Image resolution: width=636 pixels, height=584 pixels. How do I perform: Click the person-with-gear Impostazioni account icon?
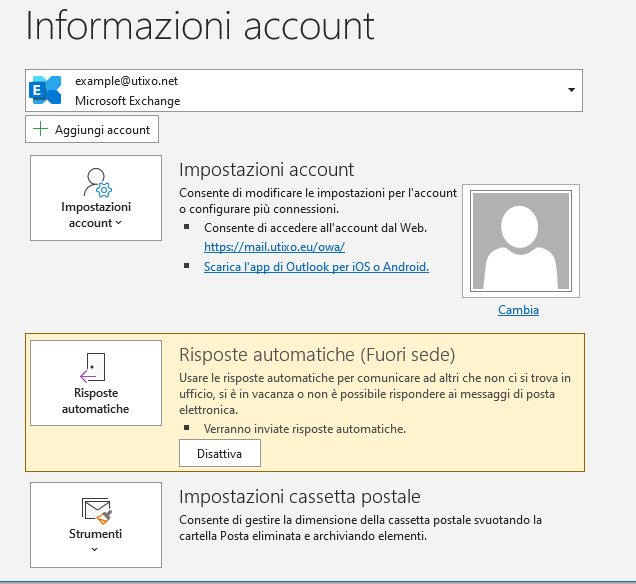[96, 182]
